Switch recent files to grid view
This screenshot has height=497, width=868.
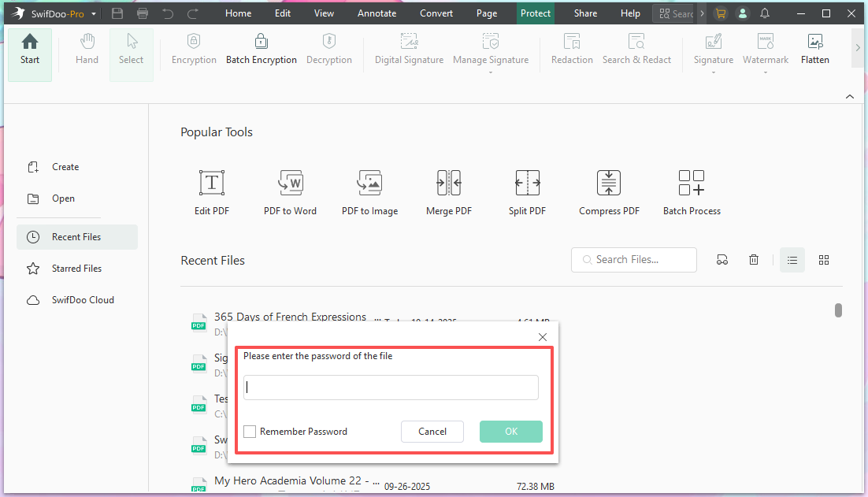coord(824,260)
